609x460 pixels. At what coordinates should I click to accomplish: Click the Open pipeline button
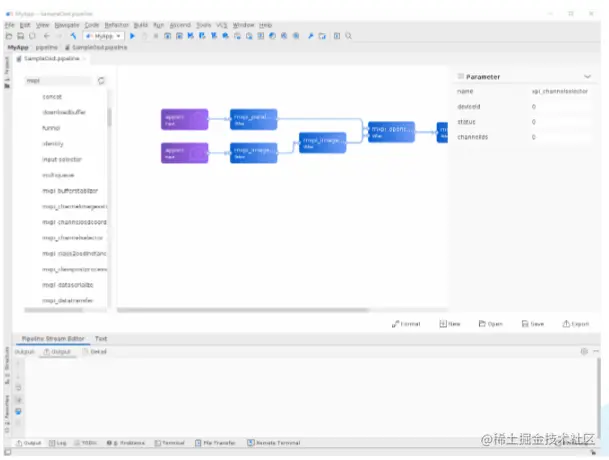point(491,324)
